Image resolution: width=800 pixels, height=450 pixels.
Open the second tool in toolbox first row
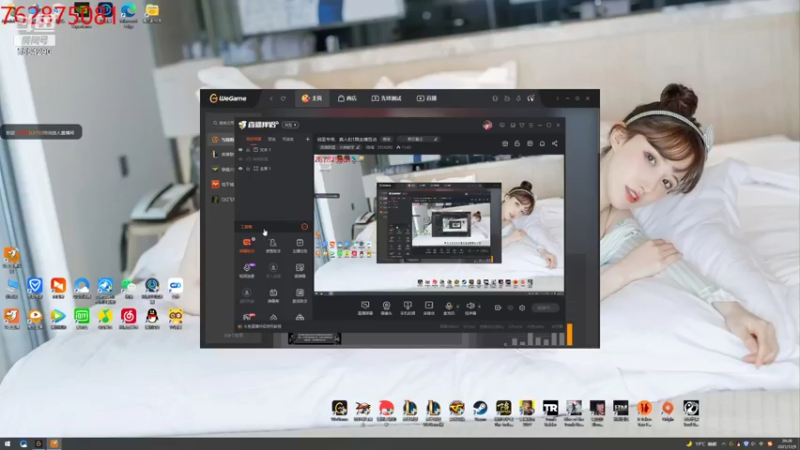273,244
